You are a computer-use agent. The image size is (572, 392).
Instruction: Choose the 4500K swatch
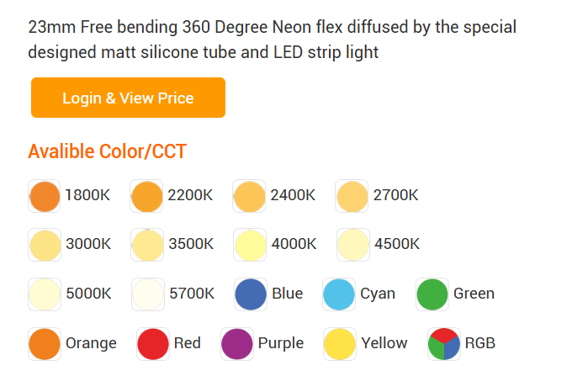point(353,245)
